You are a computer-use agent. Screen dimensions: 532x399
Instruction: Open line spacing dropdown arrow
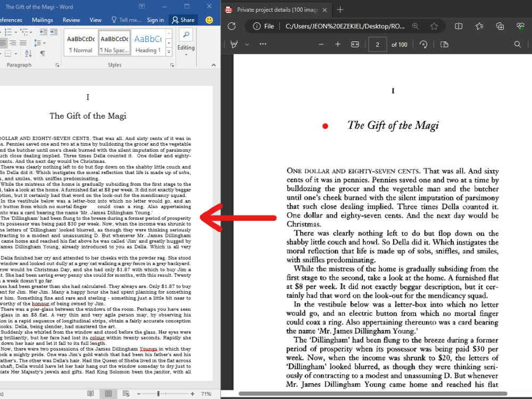45,43
